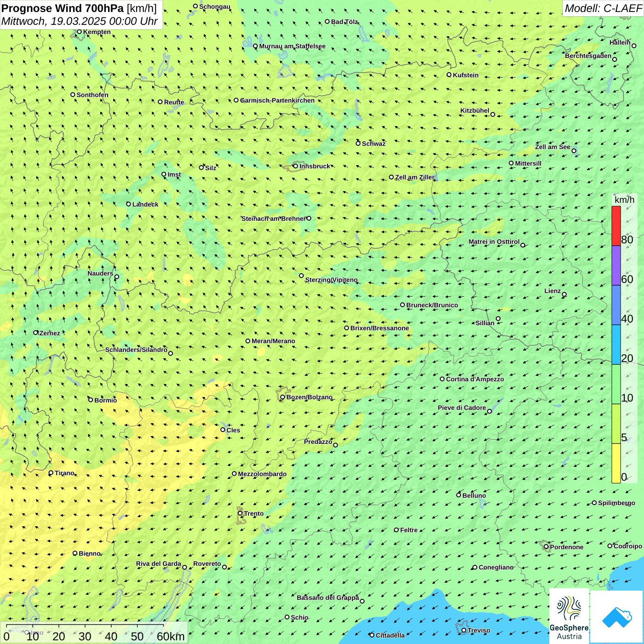Click the Feltre label
The width and height of the screenshot is (644, 644).
(x=408, y=530)
